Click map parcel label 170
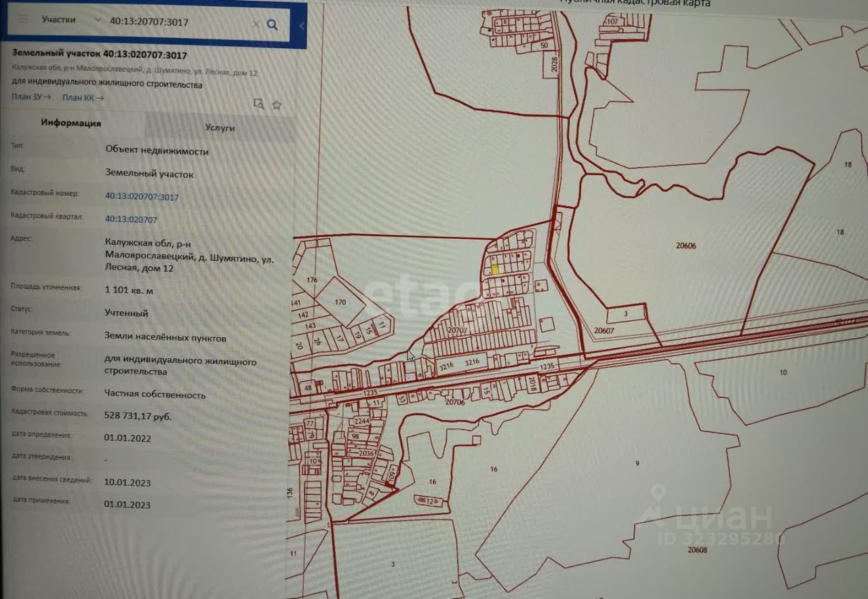The image size is (868, 599). click(340, 303)
